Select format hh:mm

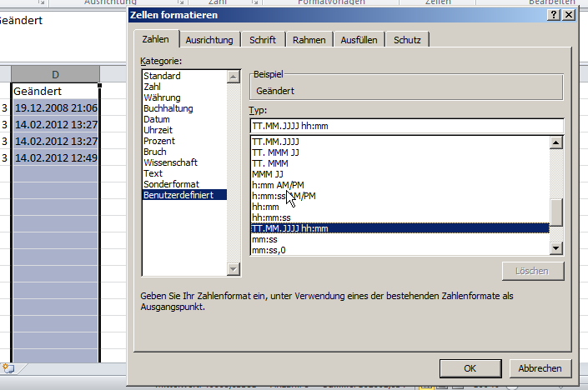pos(400,207)
